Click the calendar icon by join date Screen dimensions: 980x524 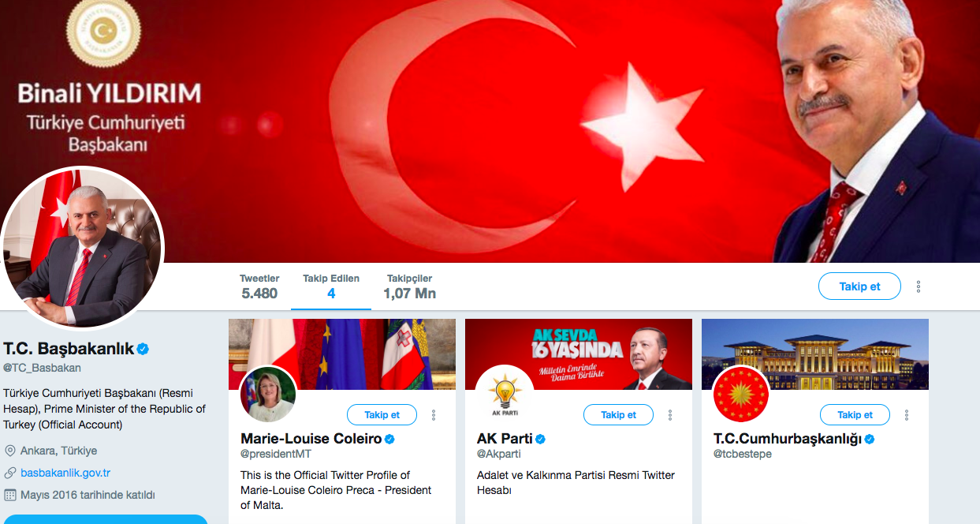pyautogui.click(x=10, y=495)
